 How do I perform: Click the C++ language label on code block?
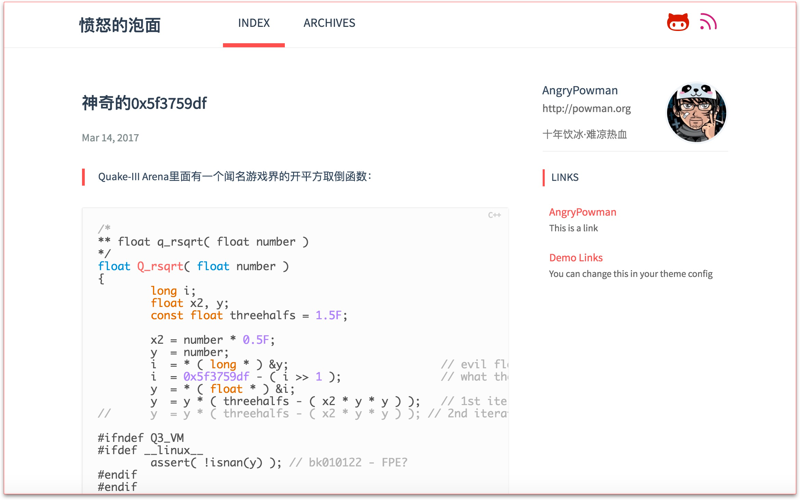(494, 215)
